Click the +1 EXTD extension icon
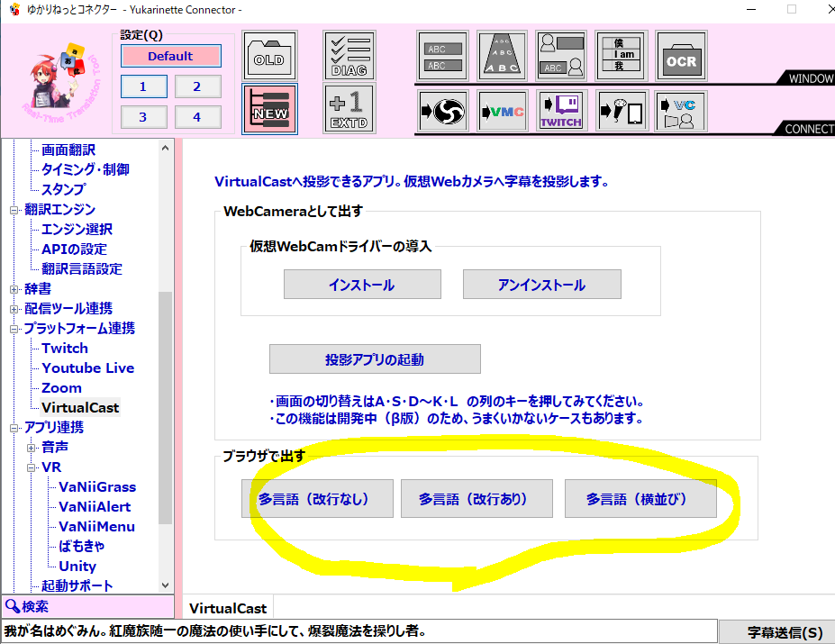Viewport: 835px width, 644px height. click(x=349, y=108)
